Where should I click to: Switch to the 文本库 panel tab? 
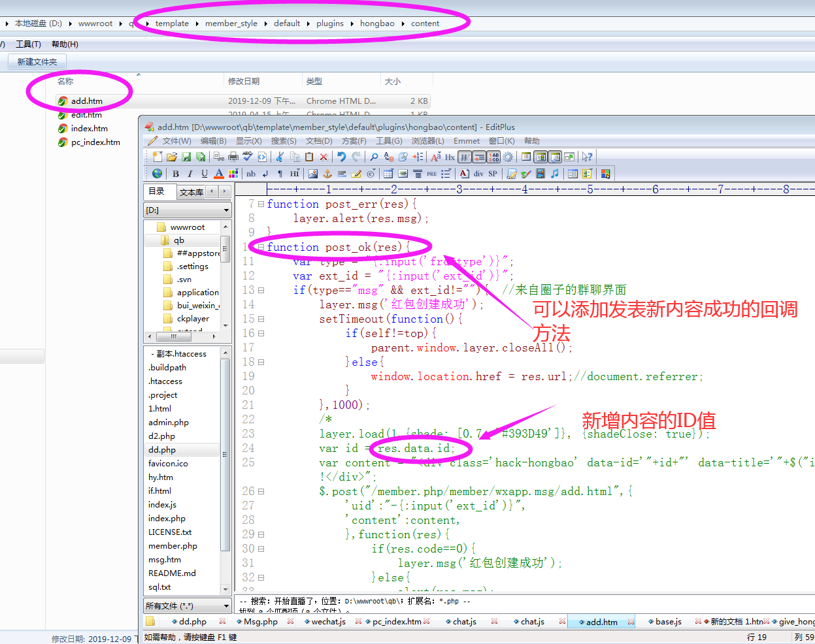[x=191, y=192]
